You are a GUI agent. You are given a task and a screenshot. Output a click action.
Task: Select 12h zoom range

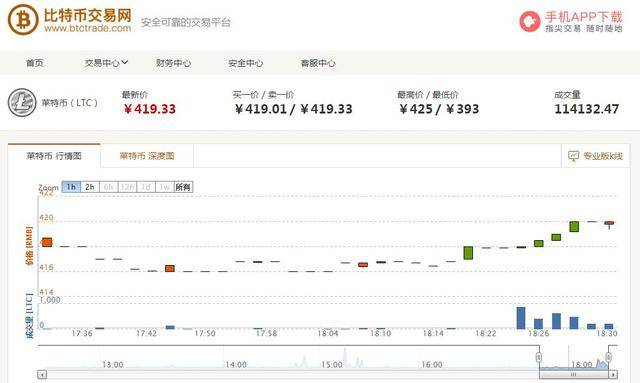pos(127,187)
